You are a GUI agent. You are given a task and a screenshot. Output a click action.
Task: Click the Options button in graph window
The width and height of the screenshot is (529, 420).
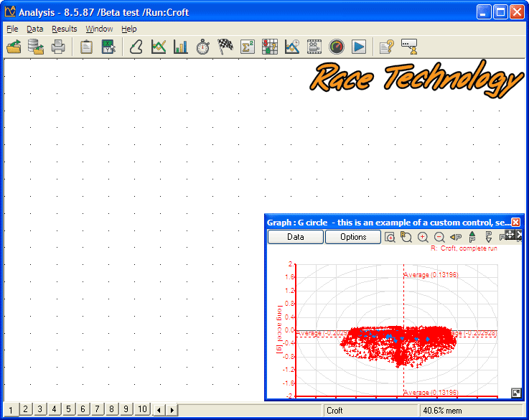click(x=353, y=237)
